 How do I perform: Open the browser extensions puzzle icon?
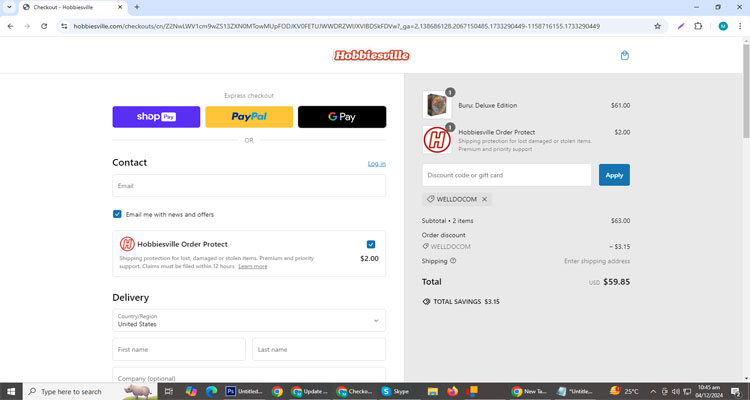(x=699, y=26)
